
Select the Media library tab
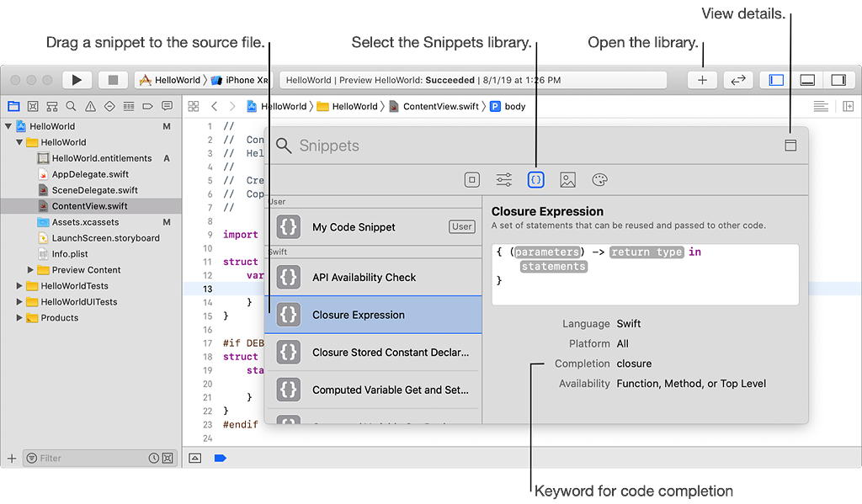pos(568,180)
